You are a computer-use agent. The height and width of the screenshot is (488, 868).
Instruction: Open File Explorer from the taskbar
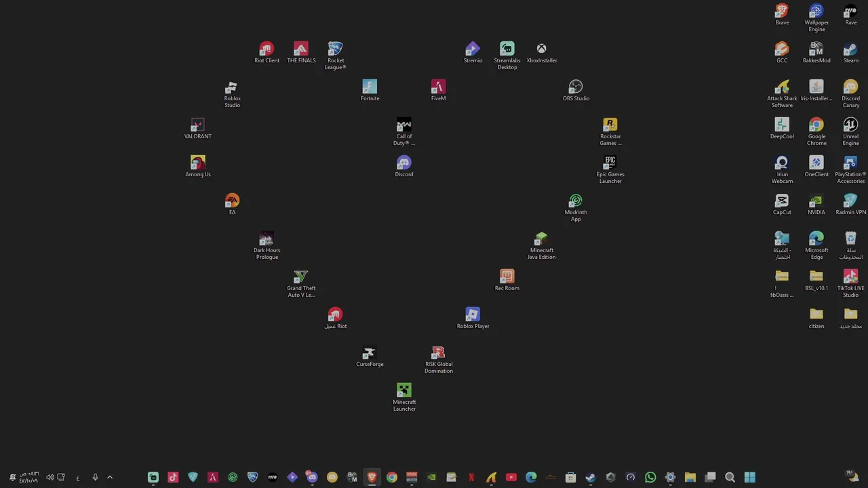point(690,477)
